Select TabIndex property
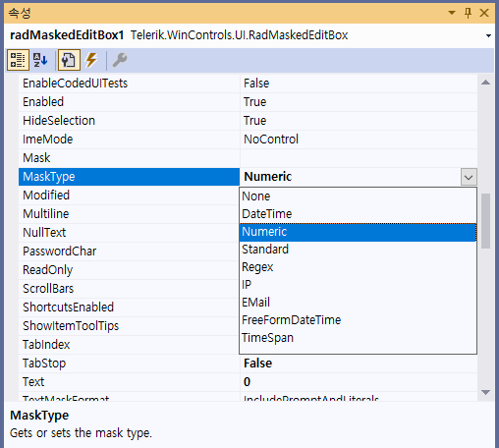Image resolution: width=499 pixels, height=448 pixels. pyautogui.click(x=129, y=345)
